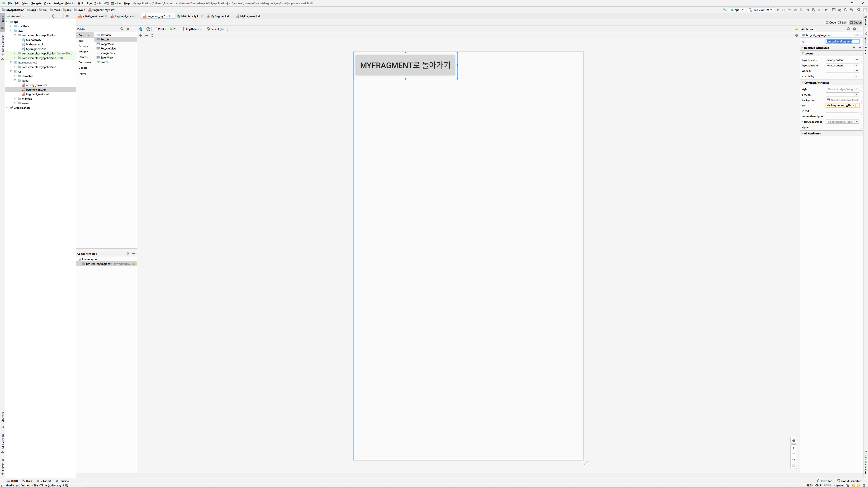Switch to Design view mode
The image size is (868, 488).
[x=856, y=23]
